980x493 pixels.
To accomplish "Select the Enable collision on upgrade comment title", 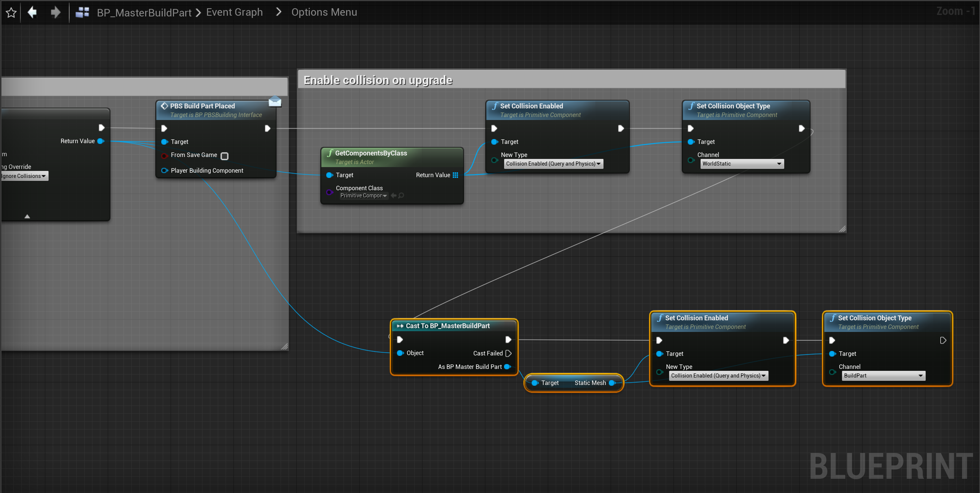I will click(378, 80).
